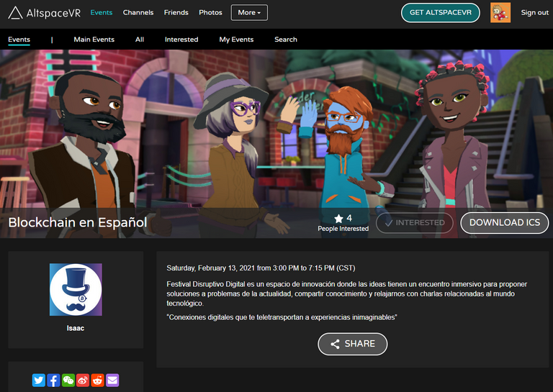Viewport: 553px width, 392px height.
Task: Click the star People Interested count
Action: (343, 223)
